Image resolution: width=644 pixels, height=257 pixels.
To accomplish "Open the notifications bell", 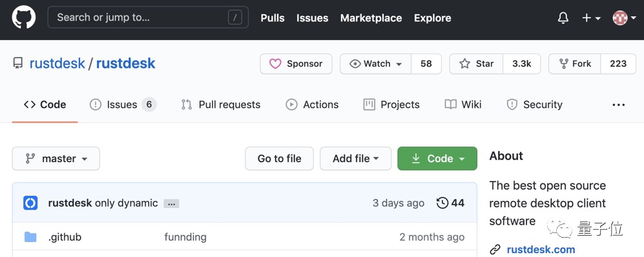I will [x=563, y=17].
